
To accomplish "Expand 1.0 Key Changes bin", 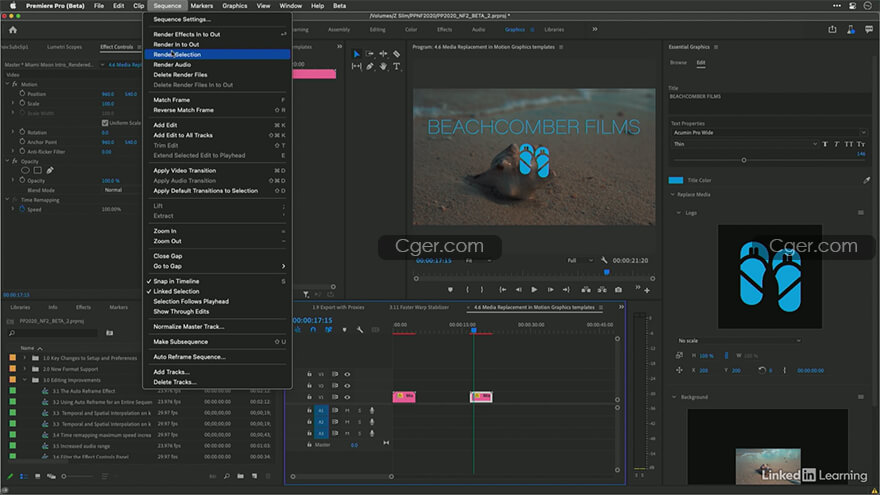I will pyautogui.click(x=25, y=358).
